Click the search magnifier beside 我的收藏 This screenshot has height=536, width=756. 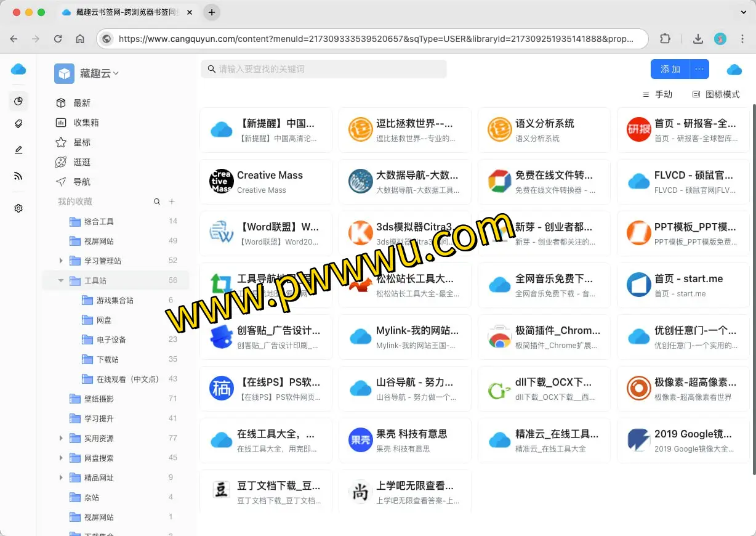[158, 201]
